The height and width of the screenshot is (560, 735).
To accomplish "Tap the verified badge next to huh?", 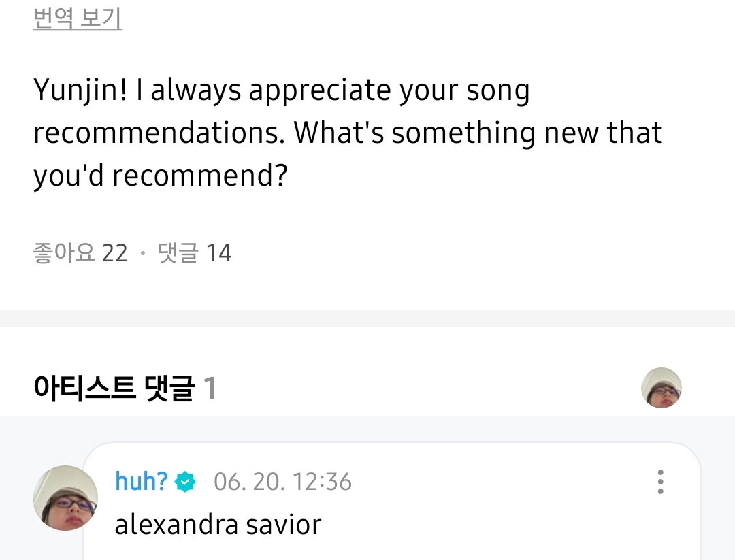I will (x=185, y=482).
